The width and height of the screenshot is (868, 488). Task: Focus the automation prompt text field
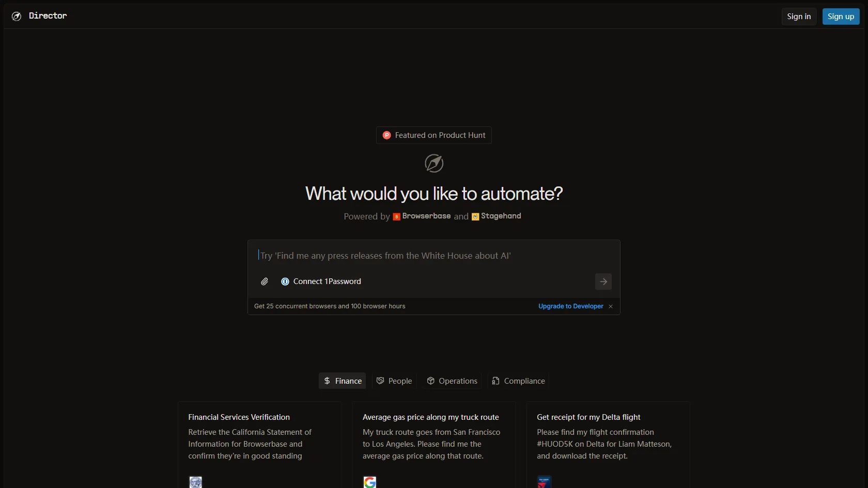[434, 256]
